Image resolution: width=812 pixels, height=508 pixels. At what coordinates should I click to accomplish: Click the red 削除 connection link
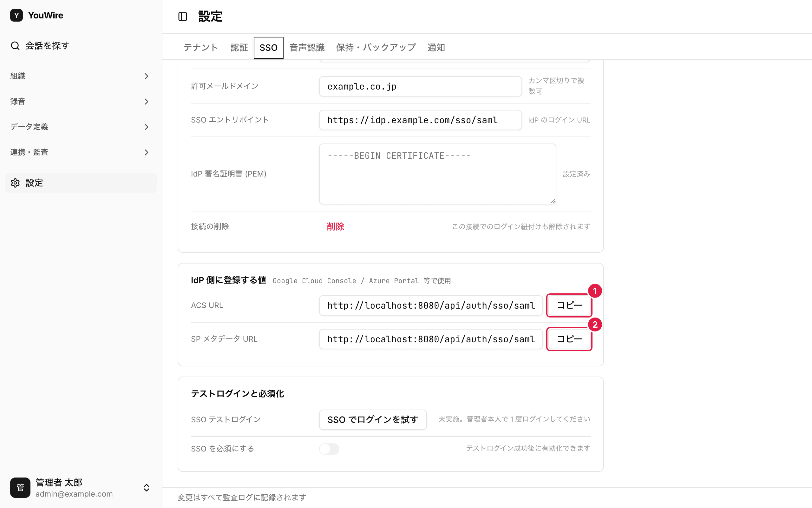(x=336, y=226)
